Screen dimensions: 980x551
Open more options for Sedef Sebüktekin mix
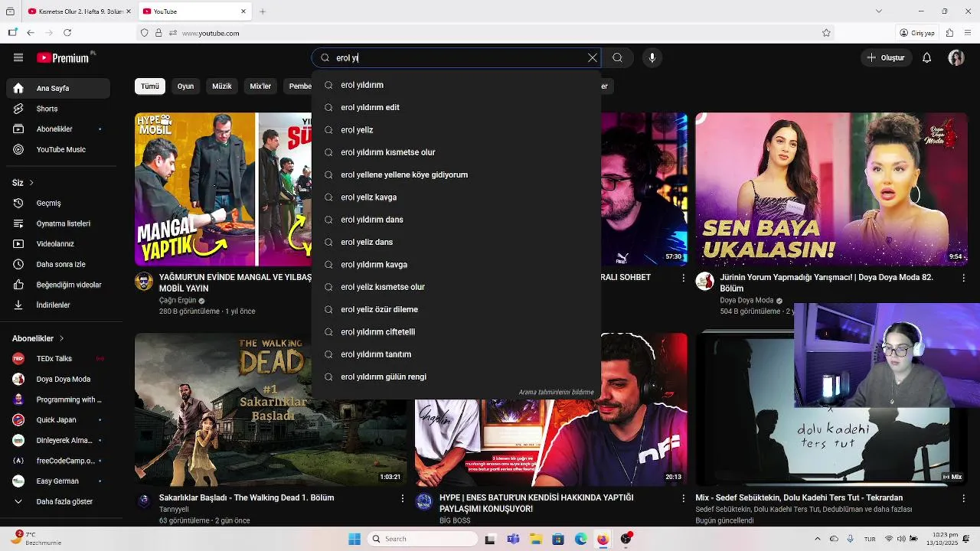click(963, 498)
